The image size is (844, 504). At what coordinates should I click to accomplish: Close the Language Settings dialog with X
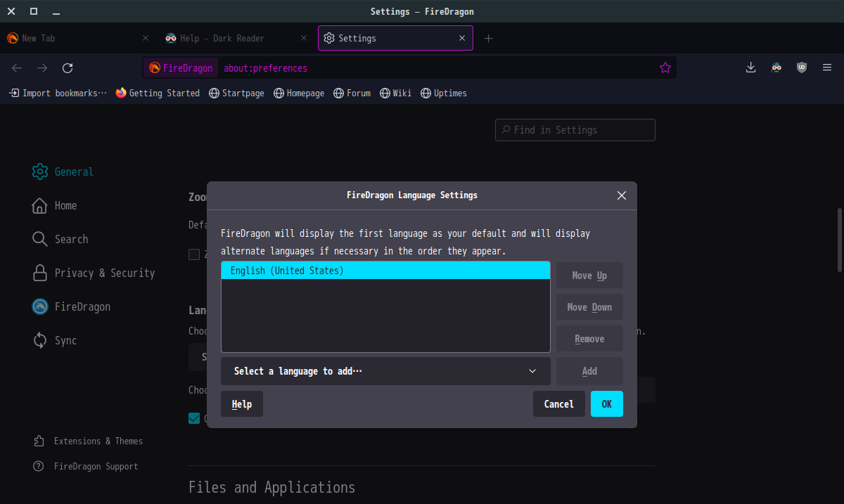pyautogui.click(x=622, y=195)
